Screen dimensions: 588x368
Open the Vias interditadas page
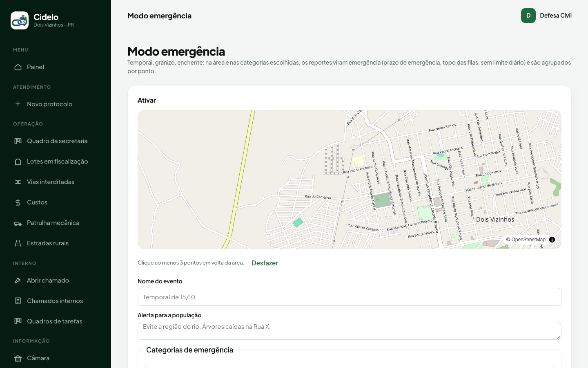56,182
